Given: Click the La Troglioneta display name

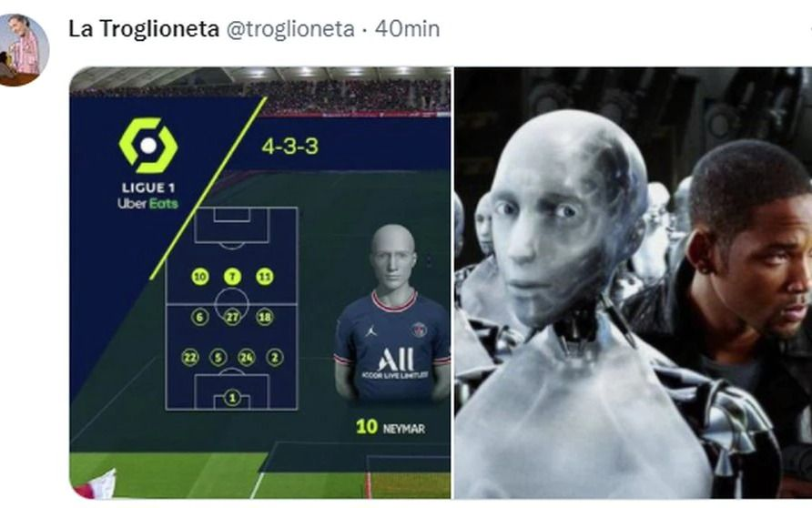Looking at the screenshot, I should coord(144,28).
